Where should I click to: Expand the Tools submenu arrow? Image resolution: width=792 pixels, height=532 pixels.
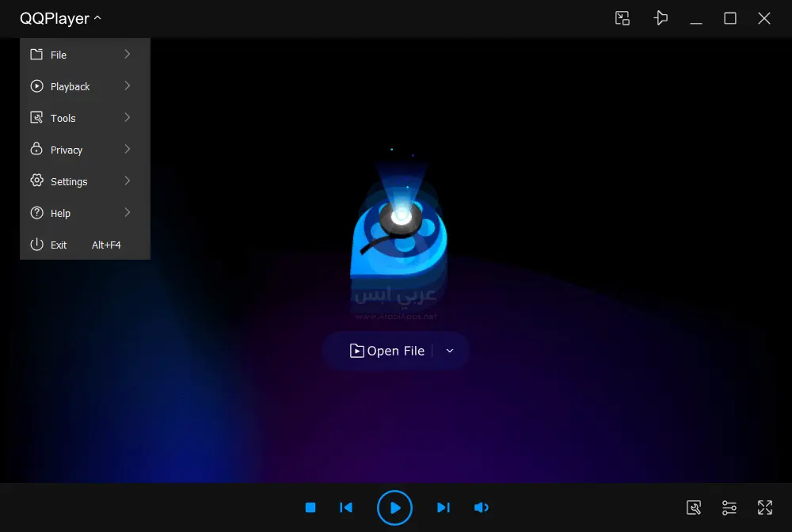[127, 118]
